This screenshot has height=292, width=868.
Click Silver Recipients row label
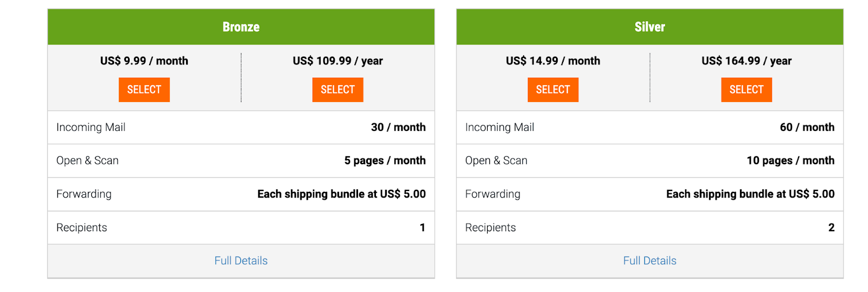pyautogui.click(x=490, y=228)
